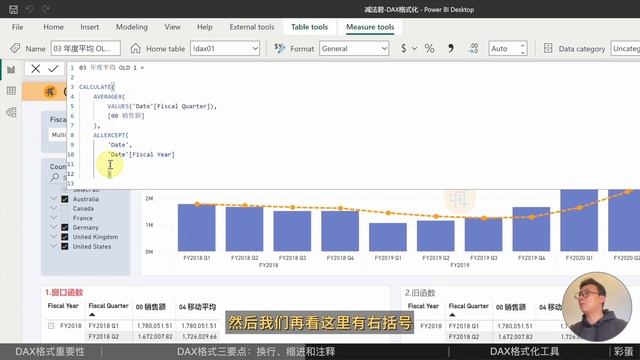Screen dimensions: 640x360
Task: Open the Modeling ribbon tab
Action: 132,27
